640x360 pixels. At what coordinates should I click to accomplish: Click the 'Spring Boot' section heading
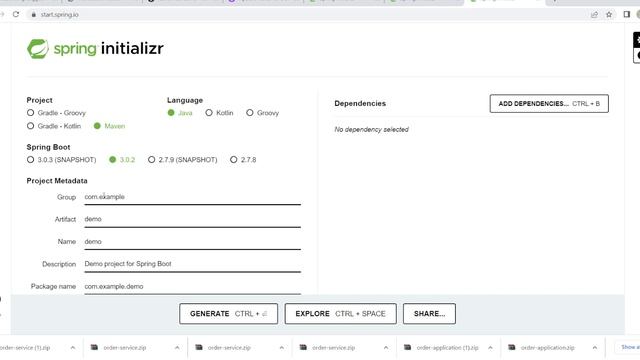(x=48, y=147)
